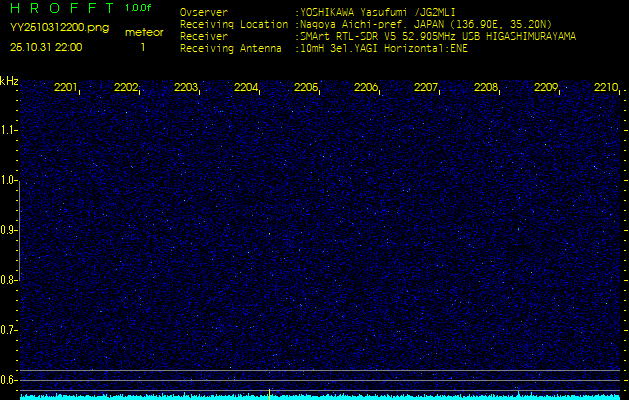Click the 1.0 kHz frequency label

pos(9,180)
